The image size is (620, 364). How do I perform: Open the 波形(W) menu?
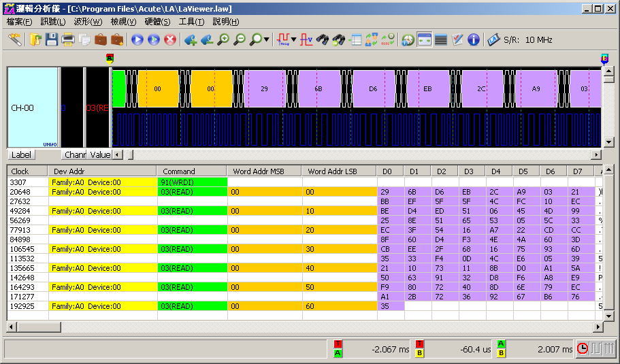pos(88,22)
